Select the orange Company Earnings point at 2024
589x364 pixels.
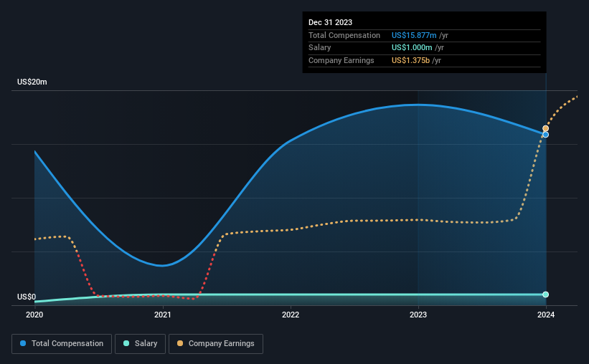coord(546,128)
